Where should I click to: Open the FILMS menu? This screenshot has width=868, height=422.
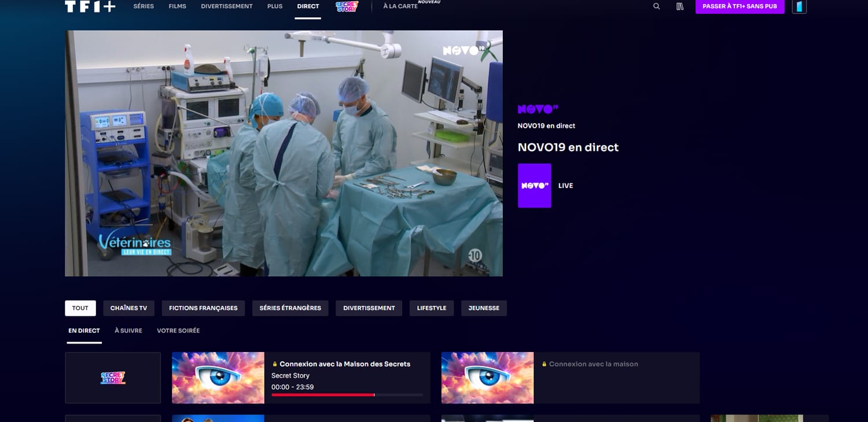tap(177, 6)
